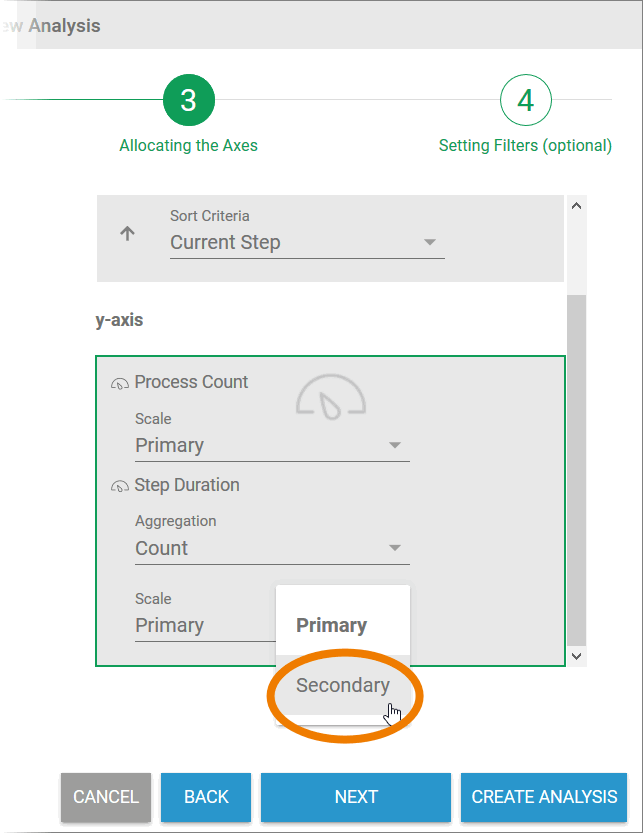Click gauge icon beside Process Count
The width and height of the screenshot is (643, 833).
(120, 383)
